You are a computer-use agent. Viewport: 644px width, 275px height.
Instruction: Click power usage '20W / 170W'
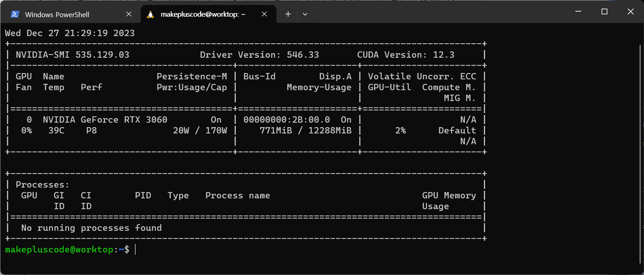[x=200, y=131]
